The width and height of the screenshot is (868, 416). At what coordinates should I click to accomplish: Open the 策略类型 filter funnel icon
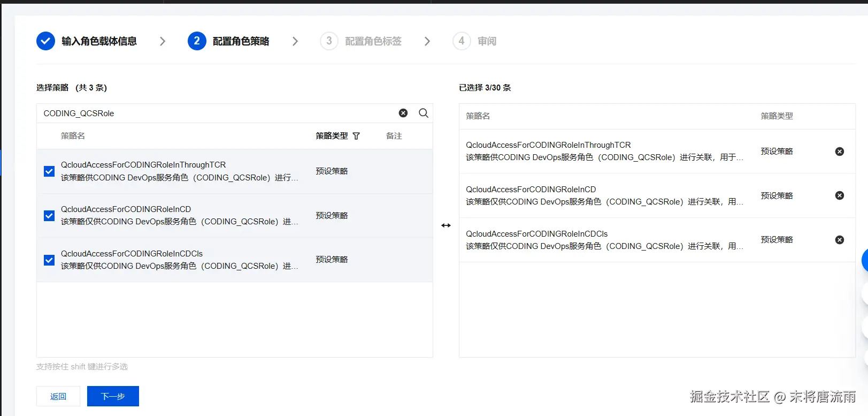pyautogui.click(x=356, y=136)
